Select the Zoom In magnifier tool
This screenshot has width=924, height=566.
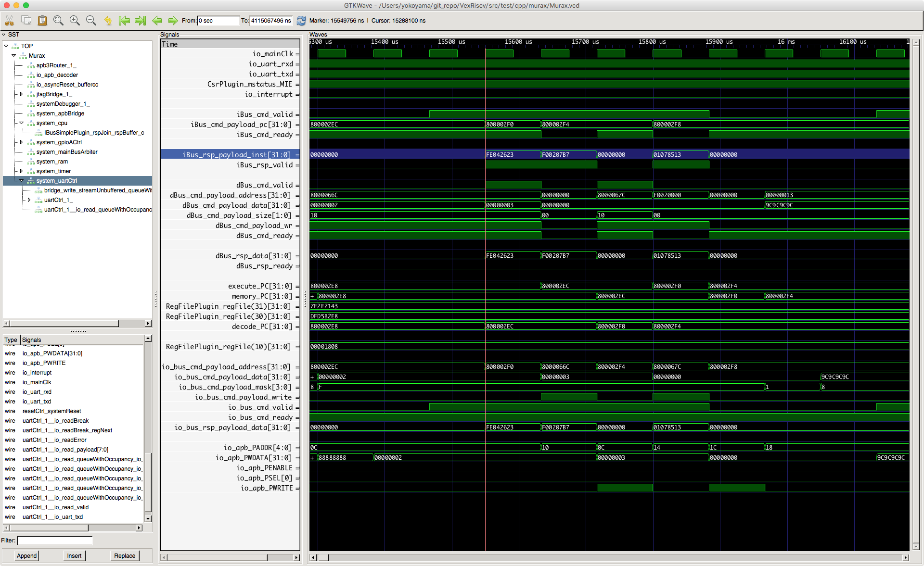(75, 21)
